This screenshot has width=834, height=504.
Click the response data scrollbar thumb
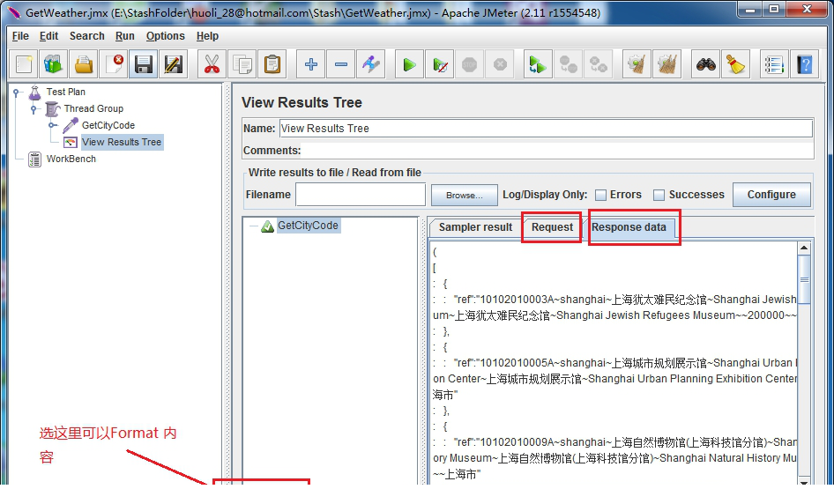click(804, 279)
